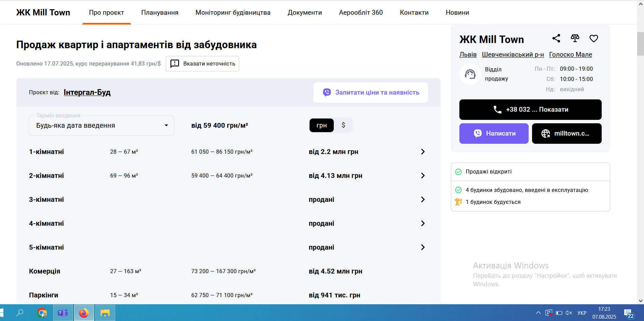
Task: Select 'від 4.13 млн грн' price text
Action: click(x=335, y=176)
